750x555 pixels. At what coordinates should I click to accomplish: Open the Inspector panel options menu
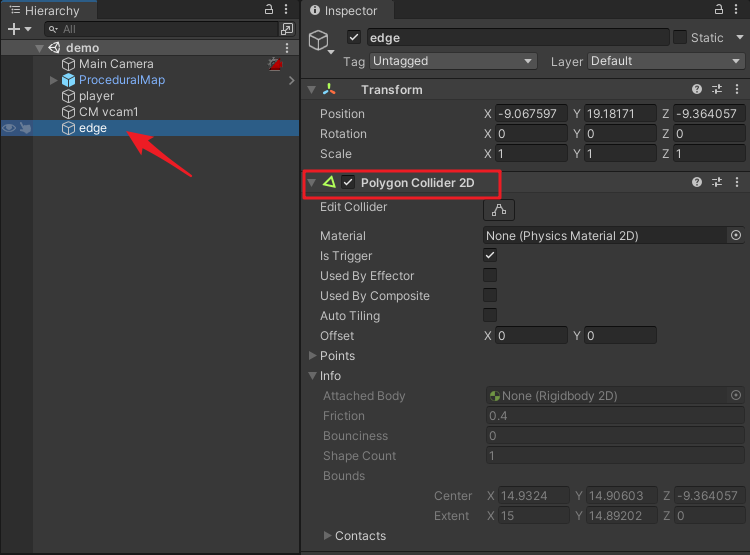point(736,9)
